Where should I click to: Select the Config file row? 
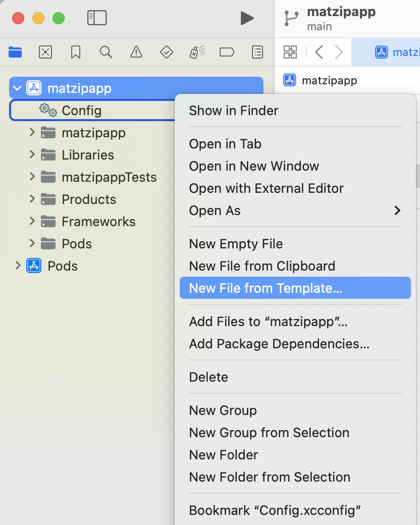coord(92,110)
